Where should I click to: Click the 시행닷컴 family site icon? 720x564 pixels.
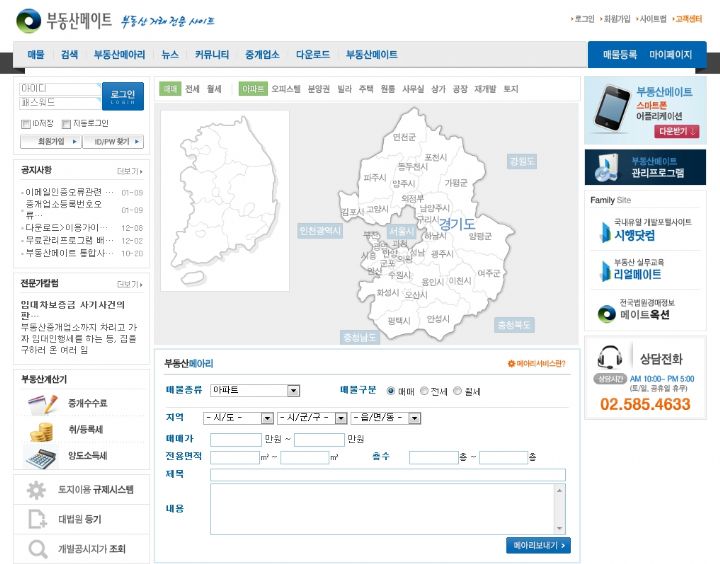point(605,233)
